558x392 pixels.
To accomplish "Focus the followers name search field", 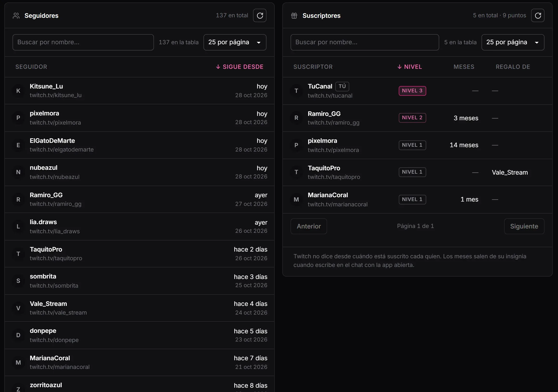I will click(83, 42).
